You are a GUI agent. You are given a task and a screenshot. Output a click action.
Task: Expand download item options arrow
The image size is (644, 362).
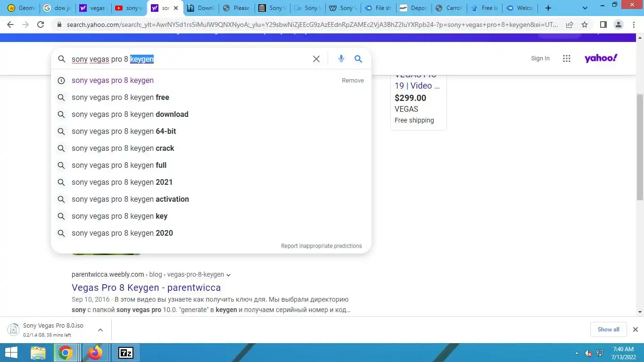tap(100, 330)
